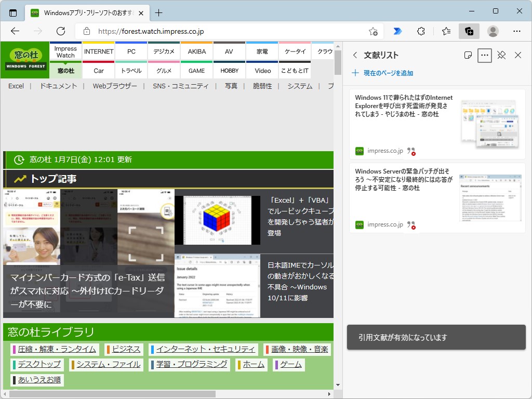The height and width of the screenshot is (399, 532).
Task: Open the Rubik's cube article thumbnail
Action: 217,219
